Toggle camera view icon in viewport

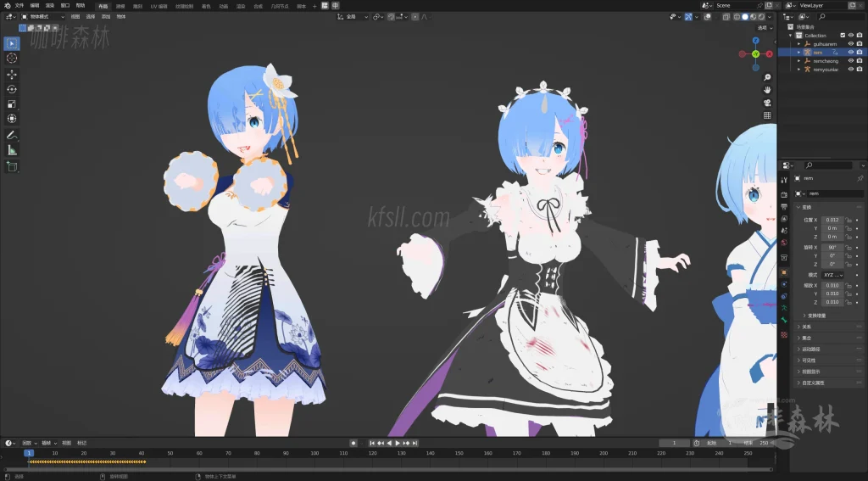(767, 103)
